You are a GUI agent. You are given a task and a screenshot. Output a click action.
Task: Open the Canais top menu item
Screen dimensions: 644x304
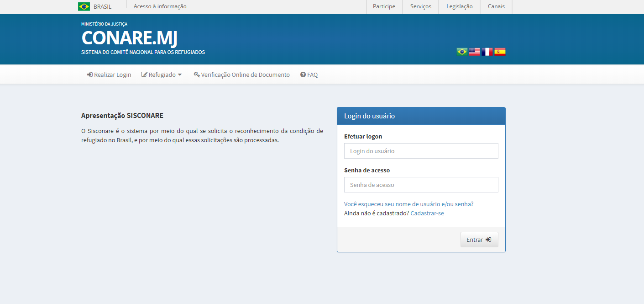496,6
